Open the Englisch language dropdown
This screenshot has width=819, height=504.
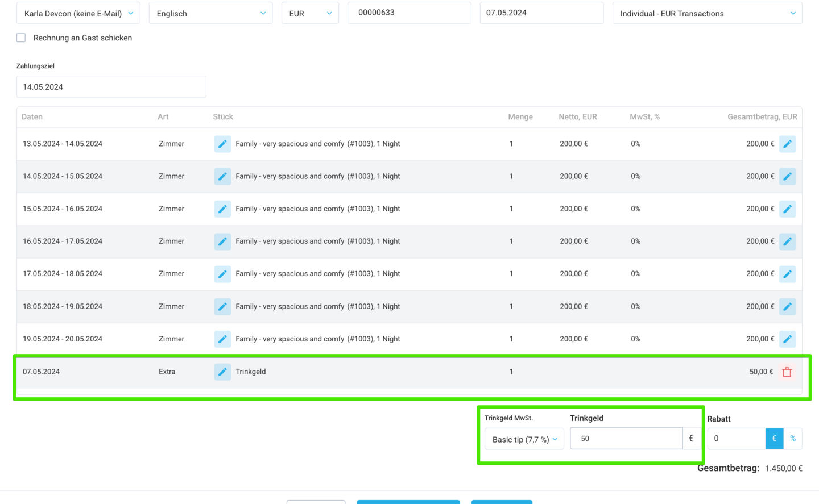coord(210,13)
